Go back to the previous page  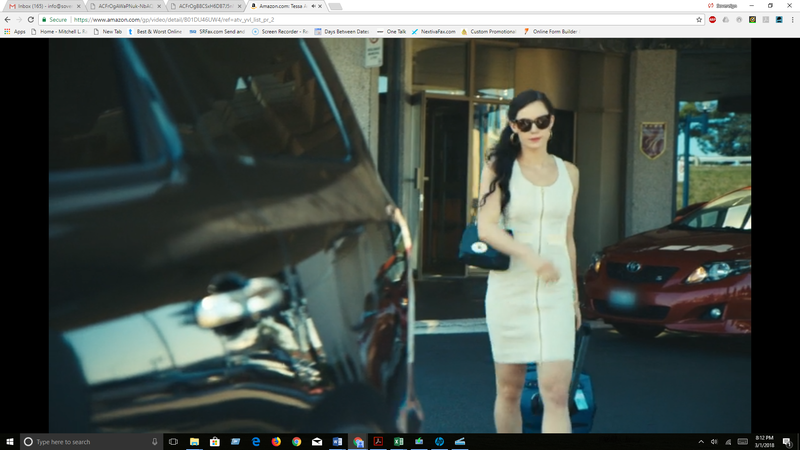7,19
